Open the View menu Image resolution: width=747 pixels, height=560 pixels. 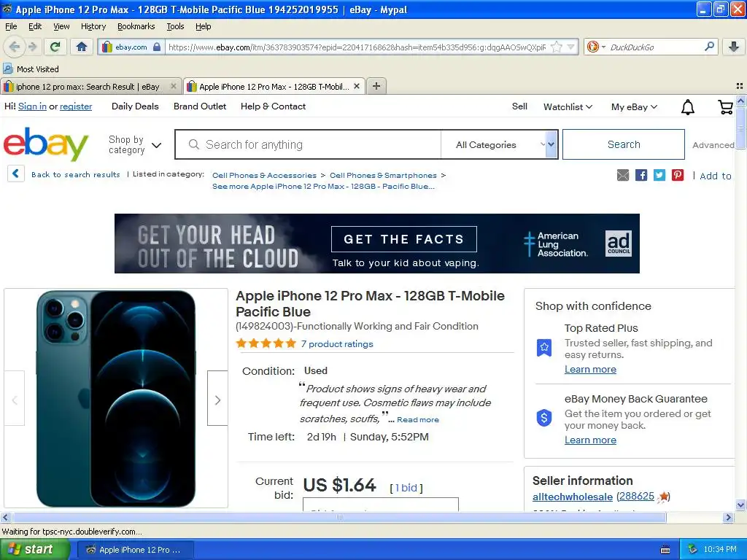[x=61, y=26]
